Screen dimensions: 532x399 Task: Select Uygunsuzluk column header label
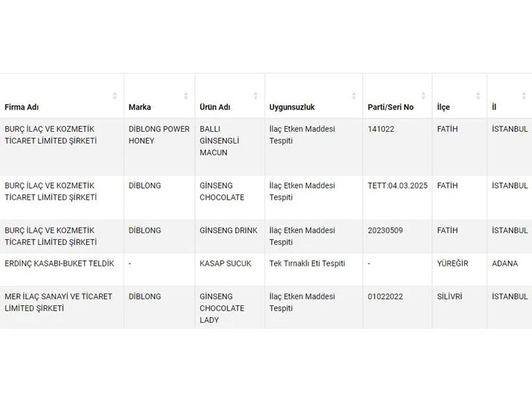point(292,108)
